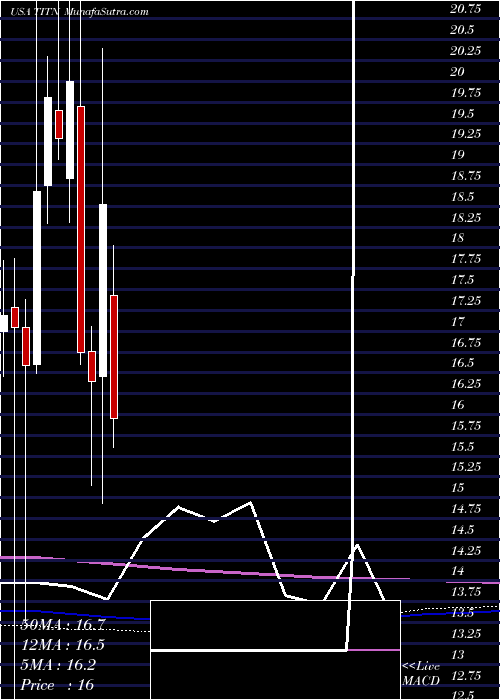Click the last red candlestick near 16
Viewport: 500px width, 700px height.
[x=114, y=357]
